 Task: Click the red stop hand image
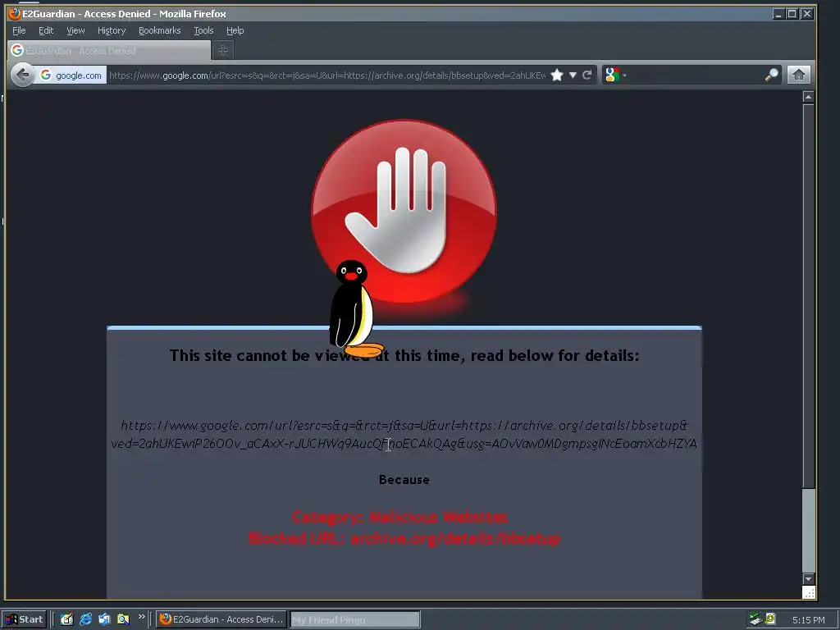tap(404, 212)
